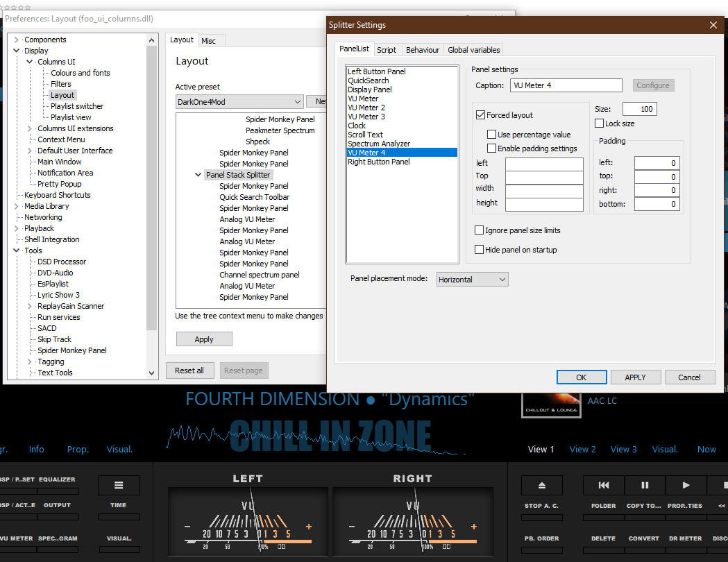Open the Panel placement mode dropdown
Screen dimensions: 728x562
point(472,280)
